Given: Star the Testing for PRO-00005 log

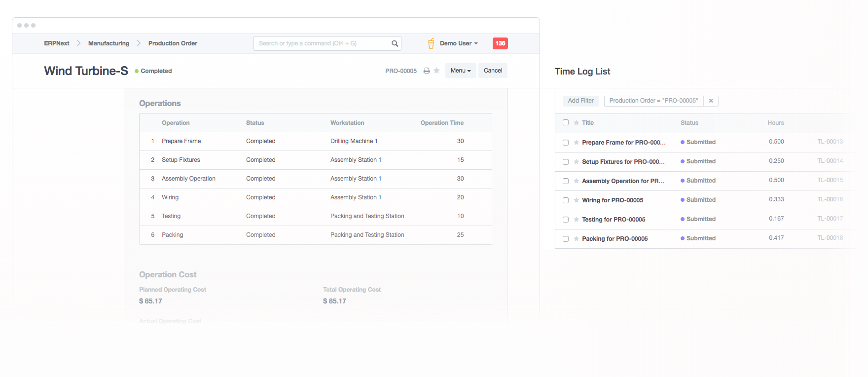Looking at the screenshot, I should click(576, 219).
